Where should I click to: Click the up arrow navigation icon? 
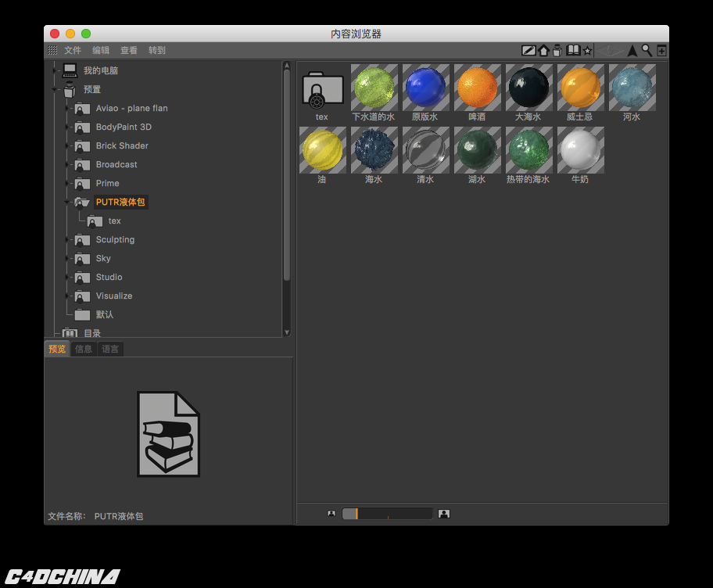click(632, 51)
